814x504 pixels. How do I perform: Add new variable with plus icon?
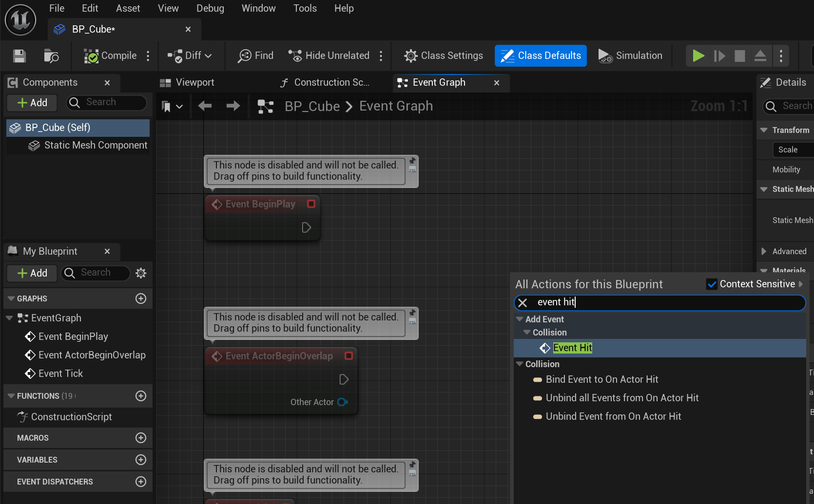(x=141, y=460)
